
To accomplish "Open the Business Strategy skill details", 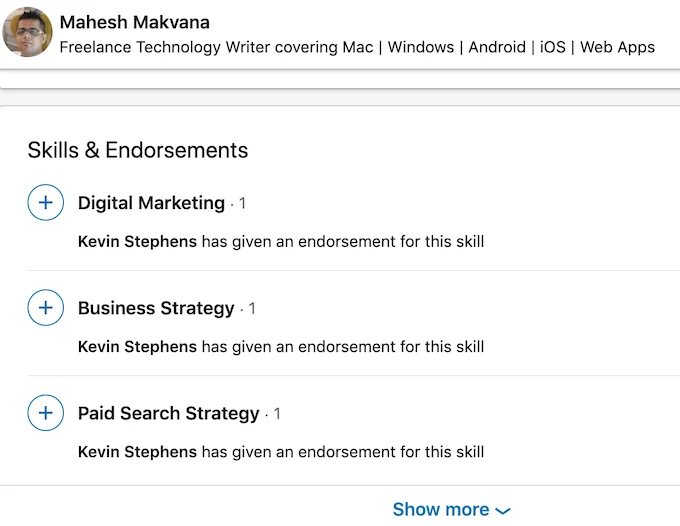I will [156, 308].
